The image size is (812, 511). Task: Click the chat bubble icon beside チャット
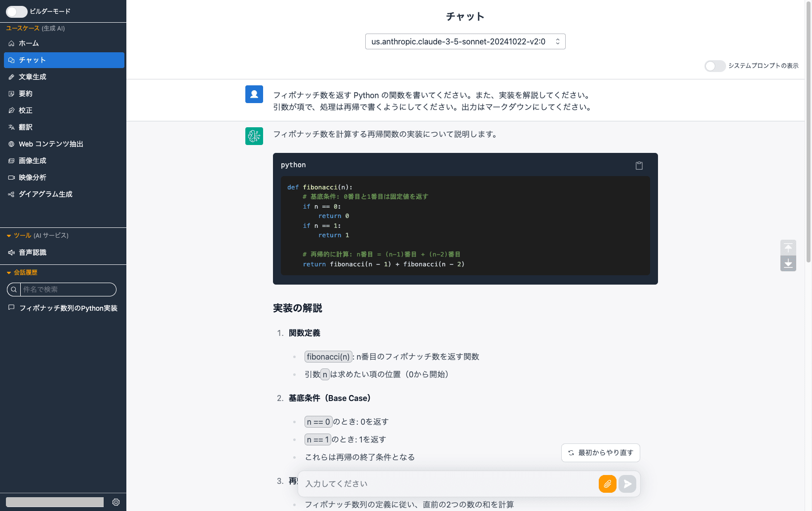click(11, 60)
